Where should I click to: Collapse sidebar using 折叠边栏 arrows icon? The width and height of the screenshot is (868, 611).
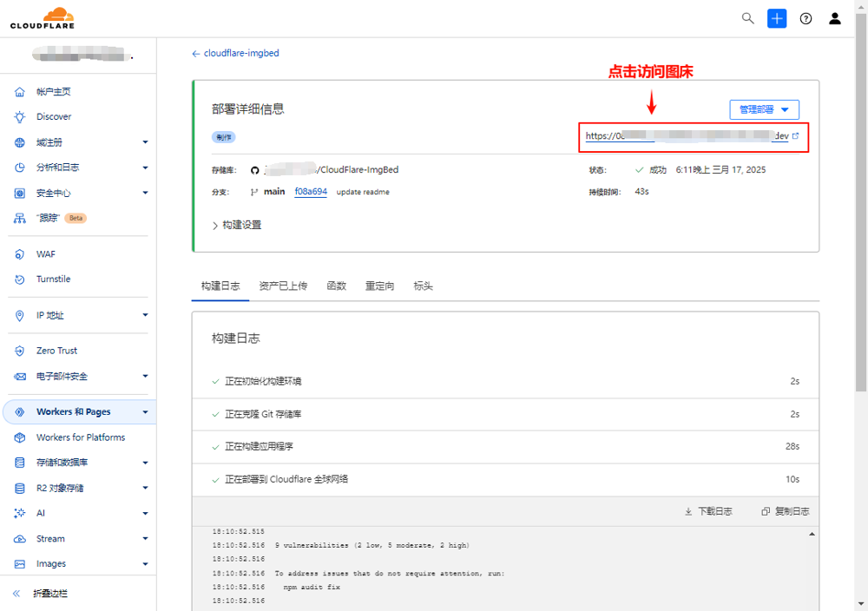(x=16, y=594)
